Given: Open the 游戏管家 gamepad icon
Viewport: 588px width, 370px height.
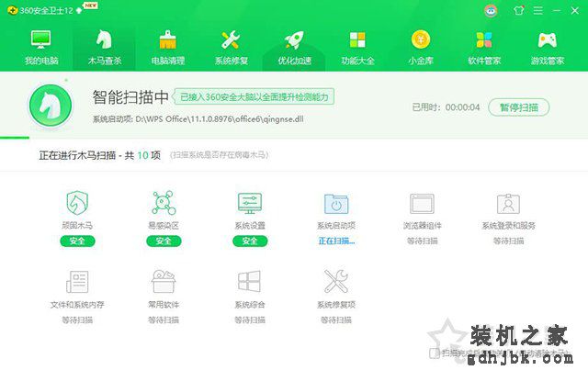Looking at the screenshot, I should tap(548, 40).
